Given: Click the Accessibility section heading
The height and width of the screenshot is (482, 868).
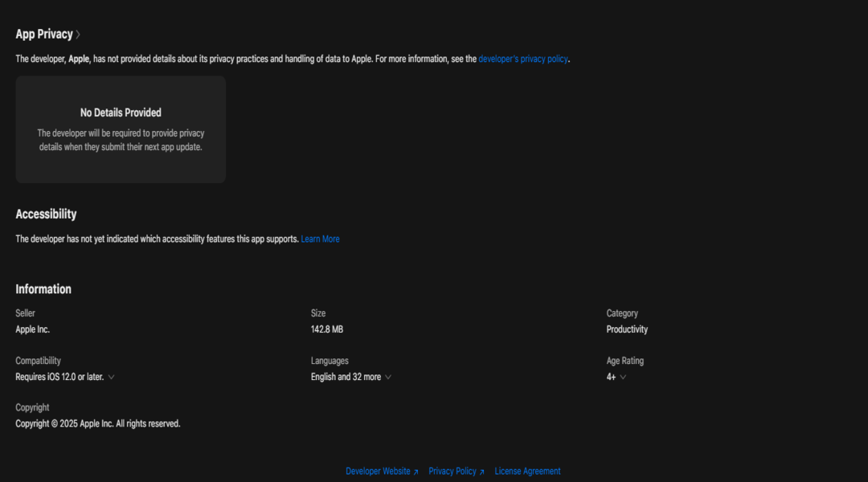Looking at the screenshot, I should [x=46, y=214].
